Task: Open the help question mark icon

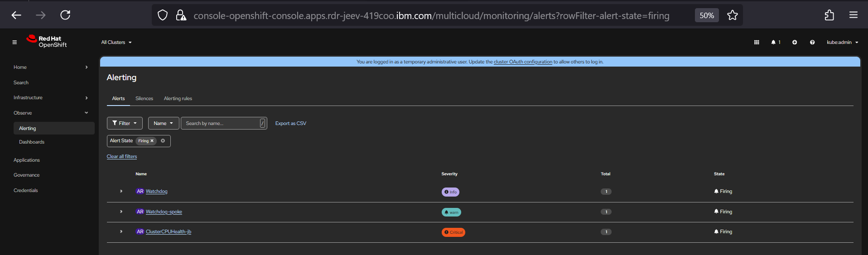Action: [x=812, y=42]
